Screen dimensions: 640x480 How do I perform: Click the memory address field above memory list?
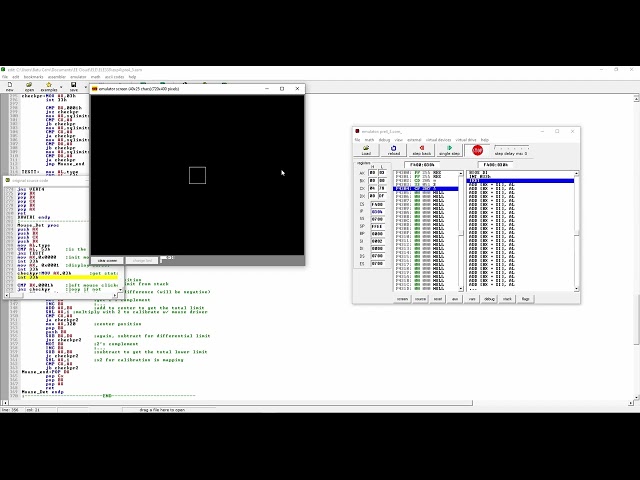click(x=422, y=164)
